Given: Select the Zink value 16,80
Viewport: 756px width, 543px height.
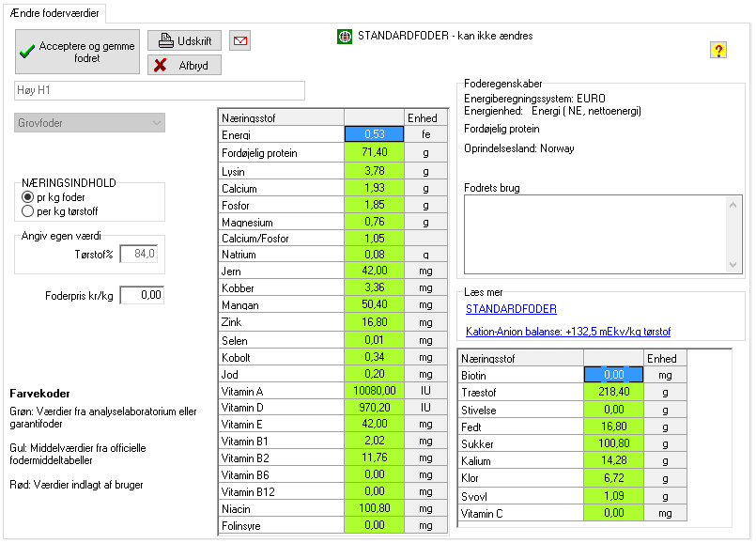Looking at the screenshot, I should pos(374,321).
